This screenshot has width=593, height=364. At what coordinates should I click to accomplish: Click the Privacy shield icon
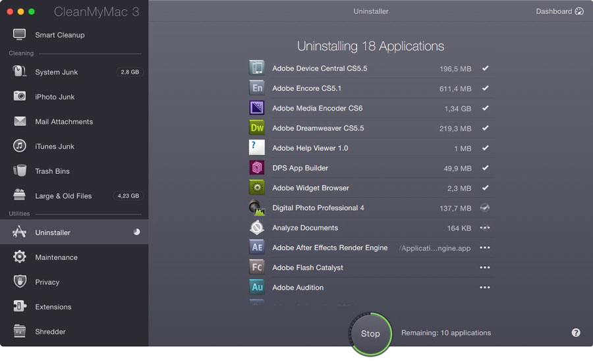[x=20, y=282]
